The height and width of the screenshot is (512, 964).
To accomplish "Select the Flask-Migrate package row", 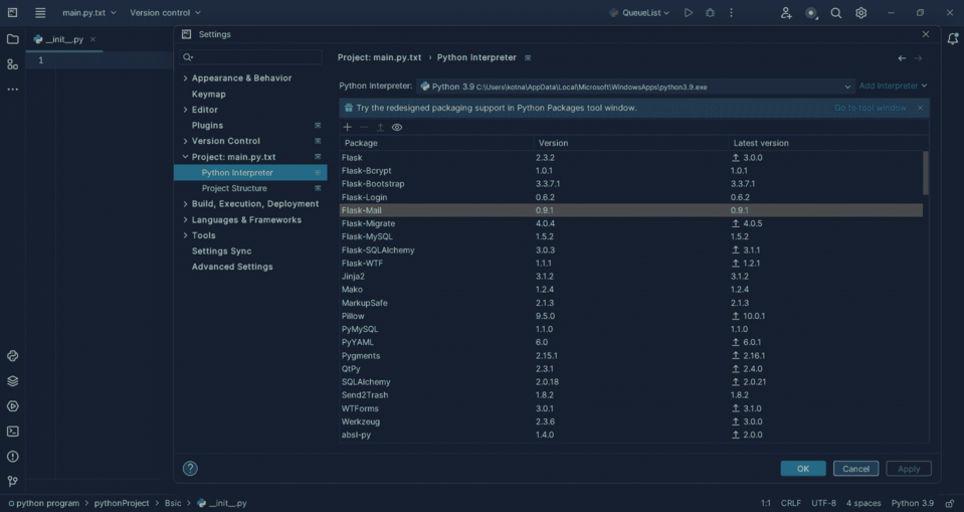I will click(x=631, y=224).
